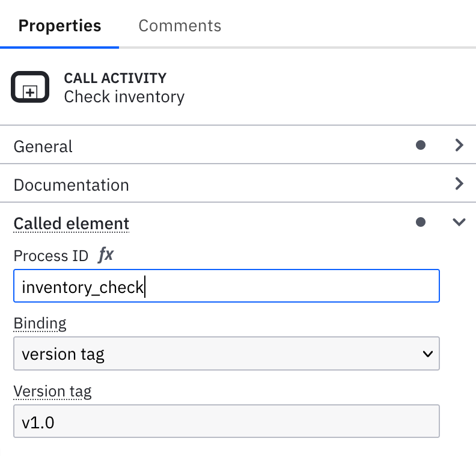Expand Documentation section using its arrow

click(459, 183)
